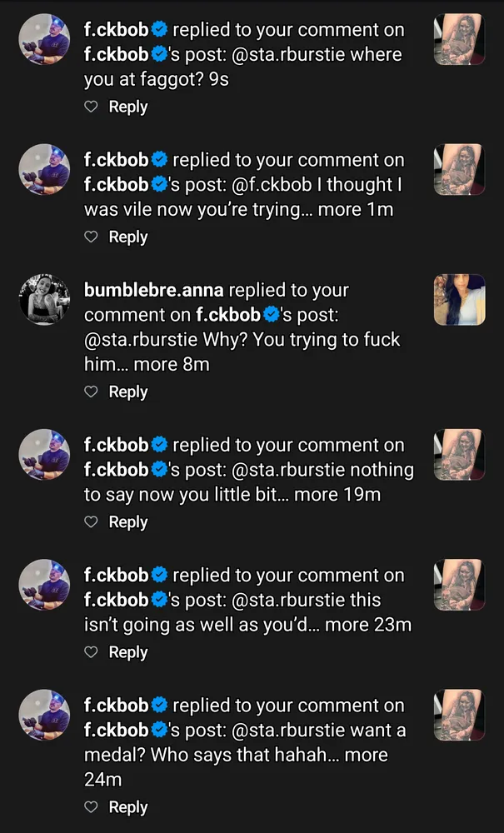The height and width of the screenshot is (833, 504).
Task: Open bumblebre.anna's profile picture
Action: pyautogui.click(x=44, y=300)
